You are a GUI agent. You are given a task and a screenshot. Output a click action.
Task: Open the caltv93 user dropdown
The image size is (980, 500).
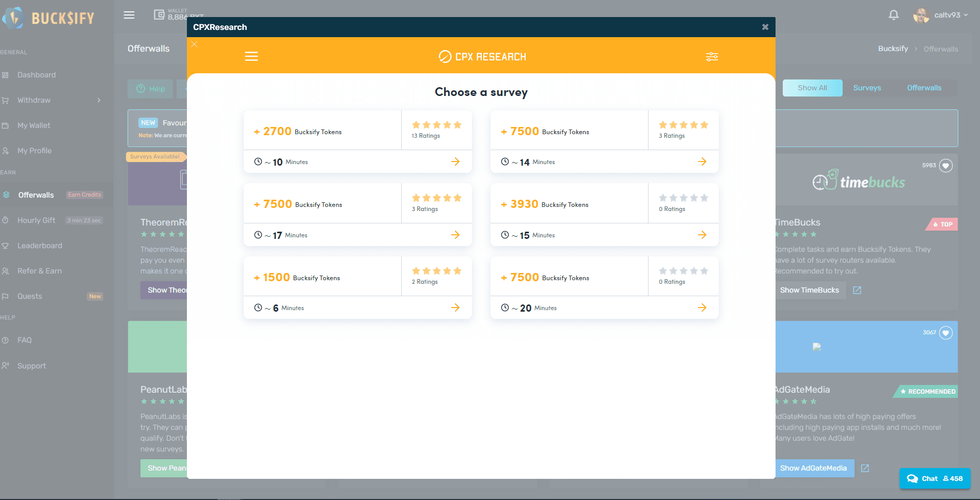941,15
